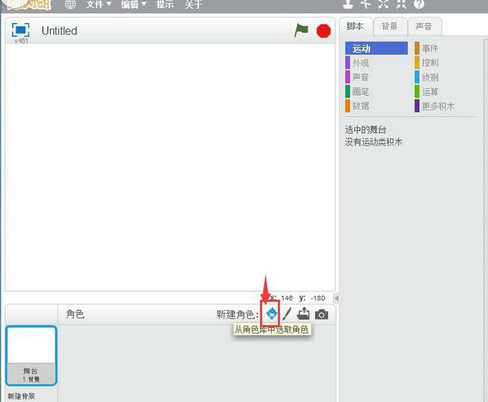
Task: Click the 没有运动类积木 message text
Action: click(x=374, y=142)
